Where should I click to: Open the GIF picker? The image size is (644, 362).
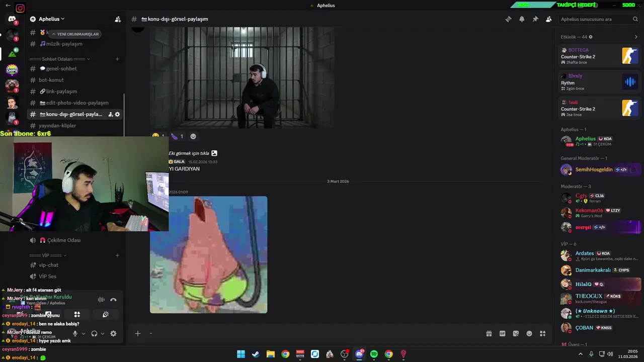tap(502, 333)
